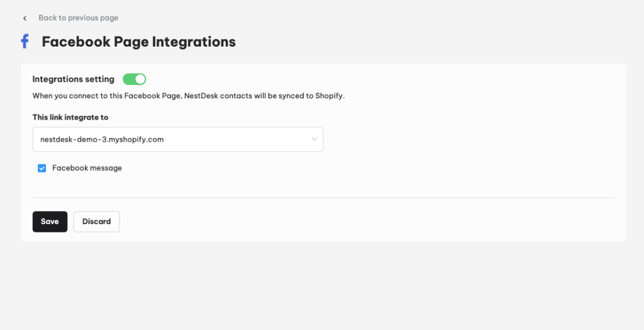The image size is (644, 330).
Task: Click the word "NestDesk" in the description
Action: (x=201, y=96)
